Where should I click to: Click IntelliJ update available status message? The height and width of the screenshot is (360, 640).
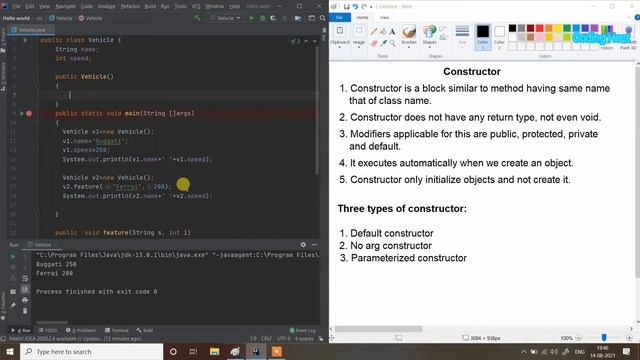coord(75,339)
